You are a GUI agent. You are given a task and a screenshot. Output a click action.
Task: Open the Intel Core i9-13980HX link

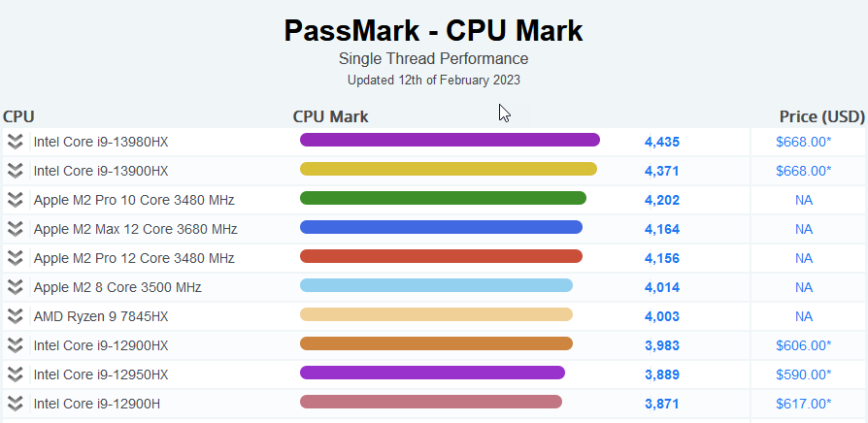[101, 142]
